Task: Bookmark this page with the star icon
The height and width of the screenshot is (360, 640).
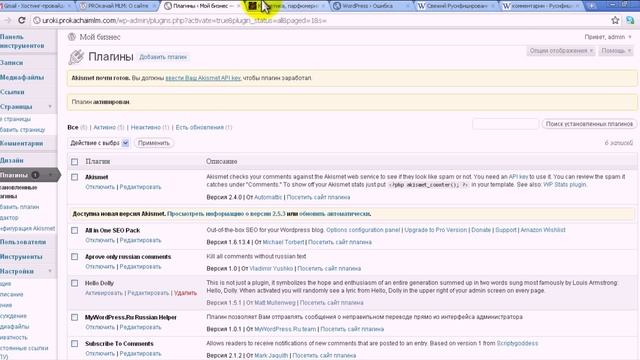Action: (615, 20)
